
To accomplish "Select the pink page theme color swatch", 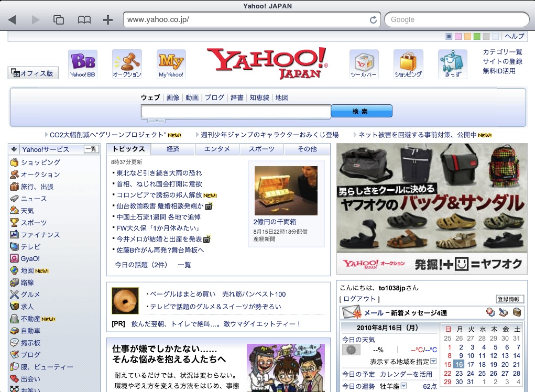I will [x=458, y=37].
